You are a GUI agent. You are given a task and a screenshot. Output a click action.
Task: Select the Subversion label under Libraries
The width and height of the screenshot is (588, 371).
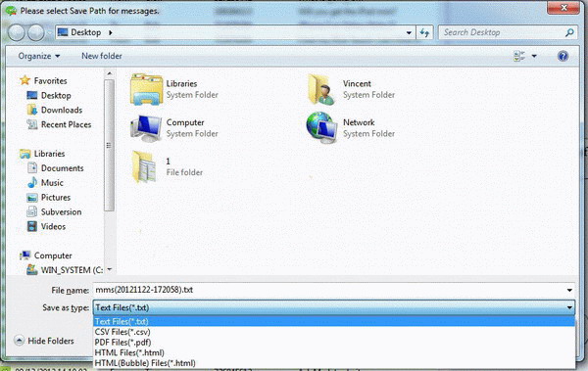61,212
